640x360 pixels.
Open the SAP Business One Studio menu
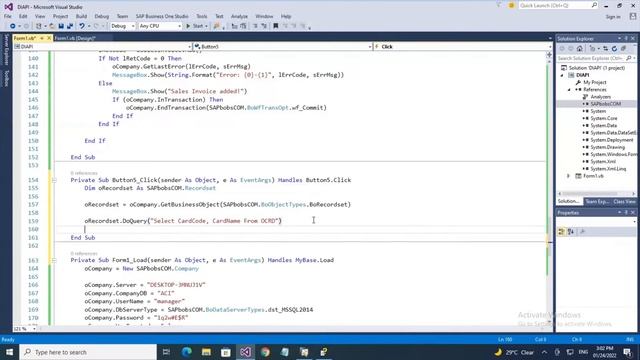click(x=162, y=16)
